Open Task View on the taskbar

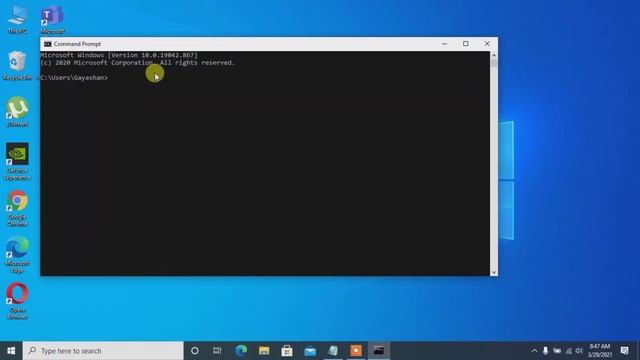[217, 351]
